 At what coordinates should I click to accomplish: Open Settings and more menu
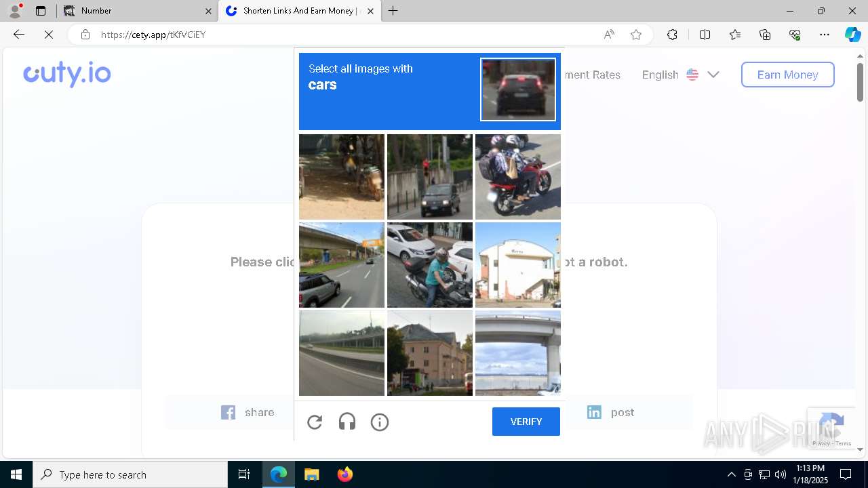point(825,35)
